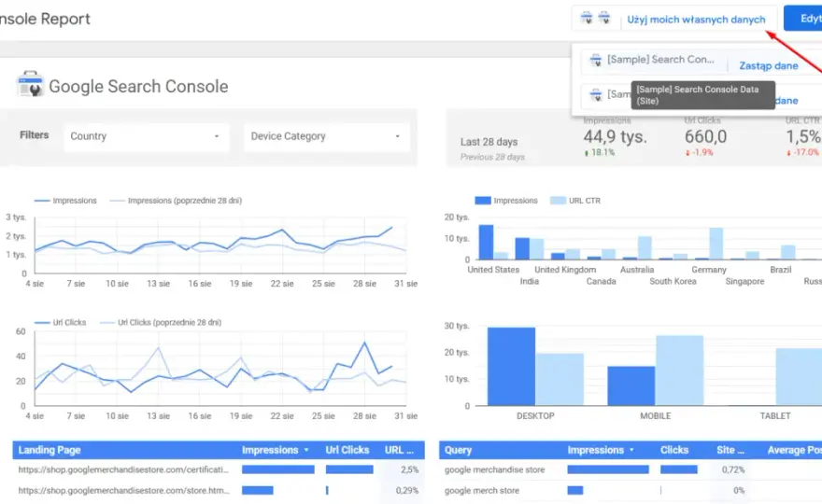Click the Average Pos... column header
822x504 pixels.
click(x=794, y=450)
